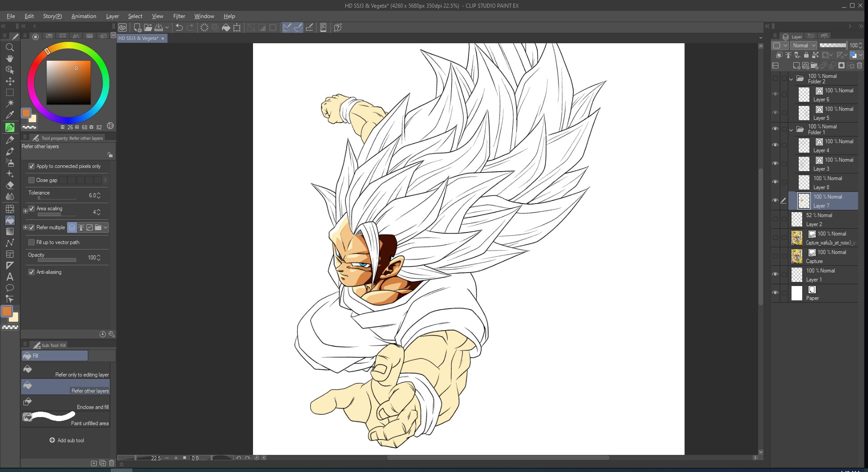Open the Refer multiple options dropdown arrow
Screen dimensions: 868x472
[106, 227]
